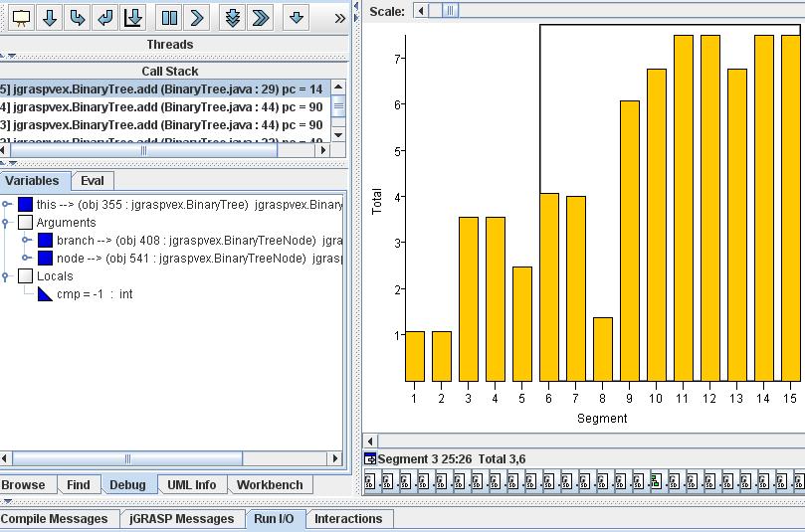The image size is (805, 532).
Task: Click the Step over down-arrow icon
Action: pyautogui.click(x=50, y=18)
